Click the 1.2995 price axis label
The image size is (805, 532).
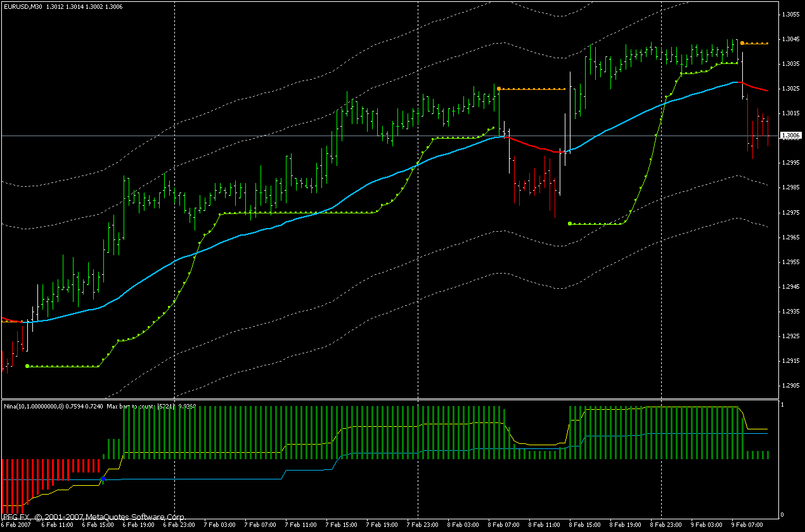pyautogui.click(x=790, y=163)
